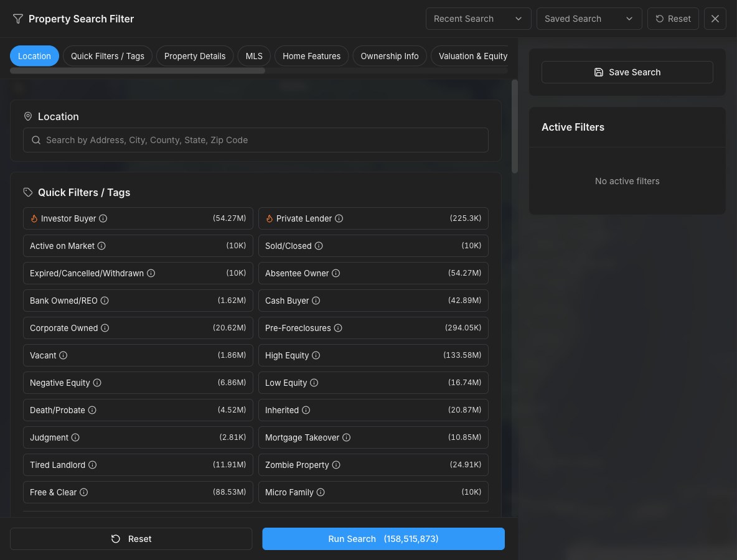Open the Saved Search dropdown
Viewport: 737px width, 560px height.
589,19
